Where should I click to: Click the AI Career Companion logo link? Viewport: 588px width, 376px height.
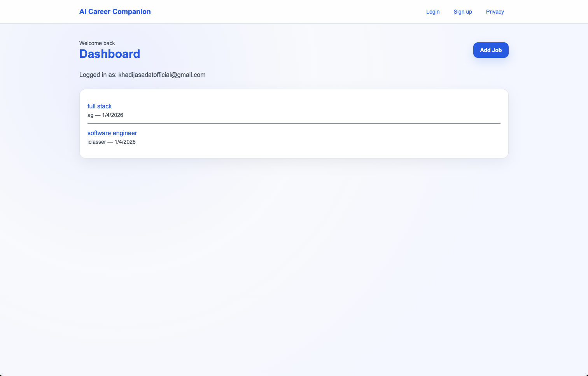[x=115, y=12]
